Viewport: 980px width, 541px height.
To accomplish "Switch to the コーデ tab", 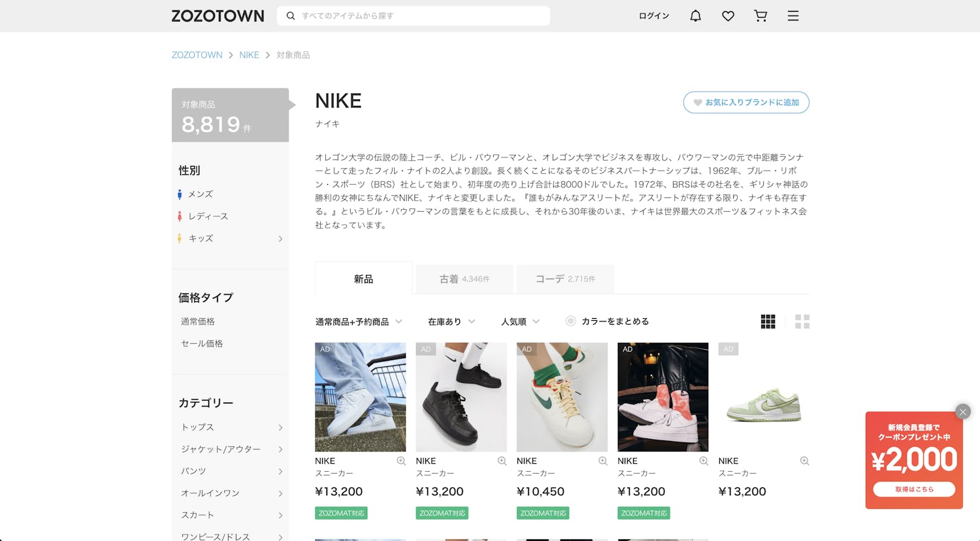I will click(x=565, y=279).
